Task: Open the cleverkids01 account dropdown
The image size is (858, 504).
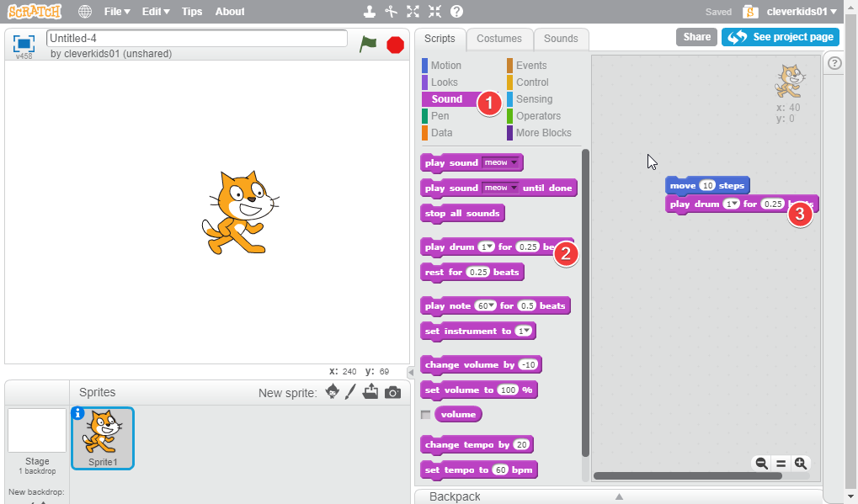Action: [x=802, y=12]
